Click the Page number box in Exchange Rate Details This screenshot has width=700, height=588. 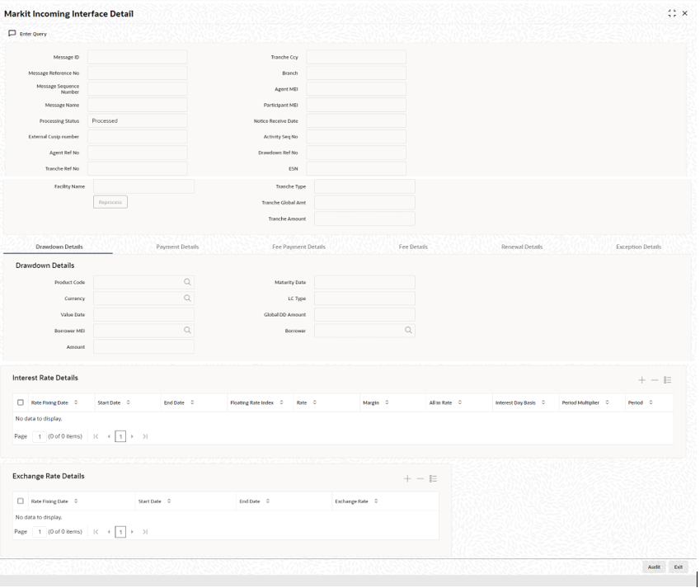(40, 532)
